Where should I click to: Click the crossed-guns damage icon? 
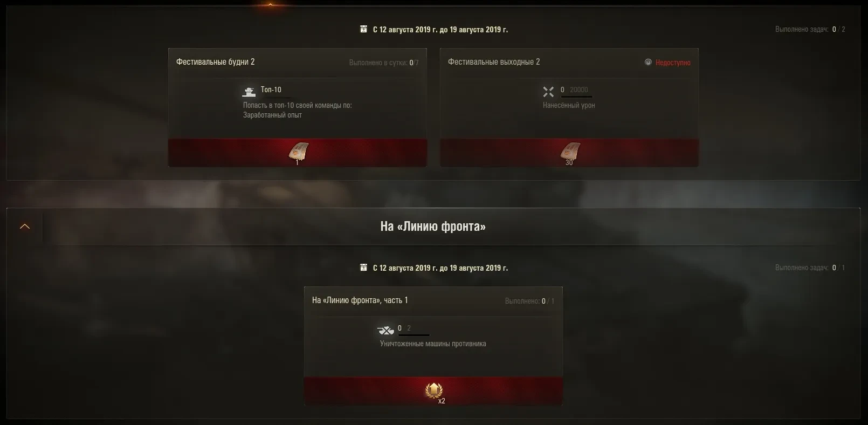[x=548, y=92]
